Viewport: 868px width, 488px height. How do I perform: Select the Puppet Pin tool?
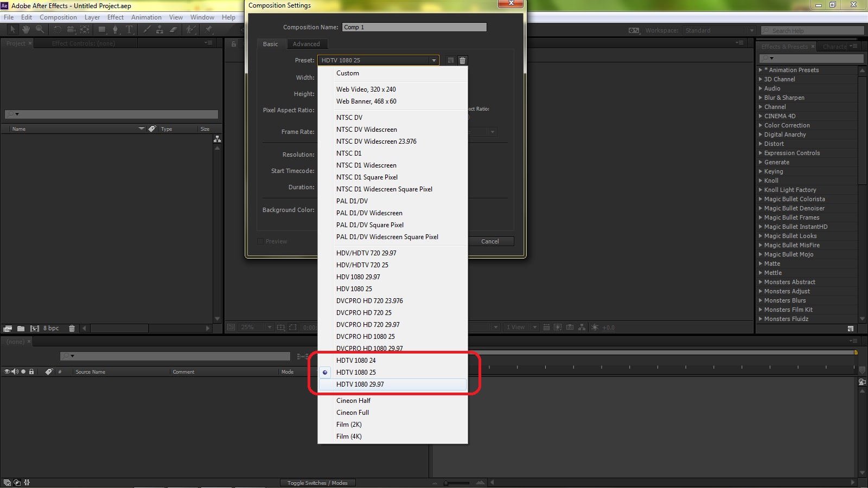(x=208, y=30)
